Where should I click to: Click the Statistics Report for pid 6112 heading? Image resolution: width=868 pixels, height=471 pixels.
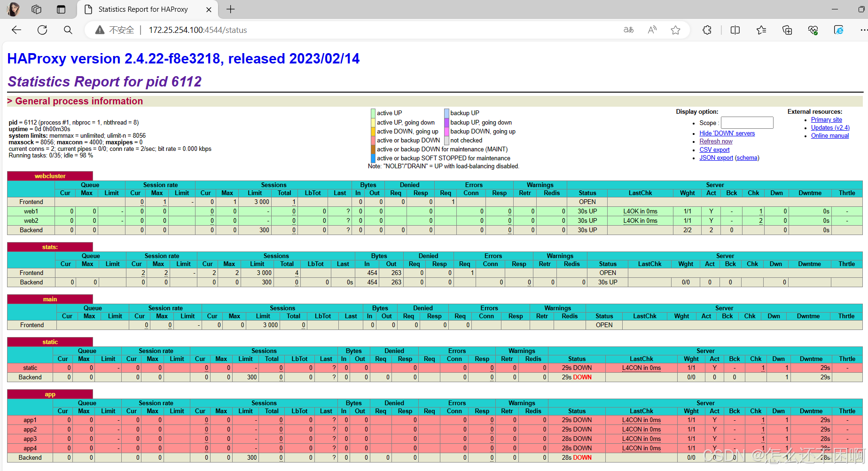point(105,82)
